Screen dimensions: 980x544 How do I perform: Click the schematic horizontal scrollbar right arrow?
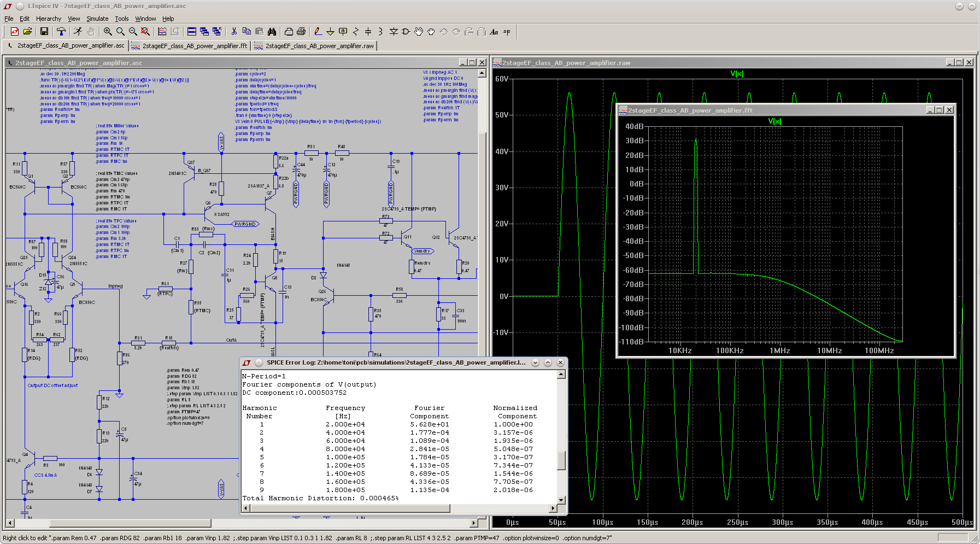[x=473, y=523]
